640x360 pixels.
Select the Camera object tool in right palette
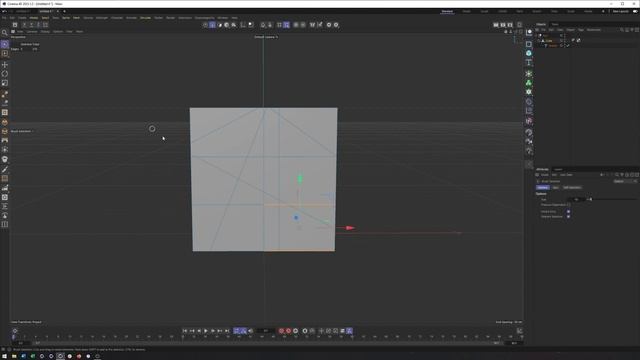(529, 142)
